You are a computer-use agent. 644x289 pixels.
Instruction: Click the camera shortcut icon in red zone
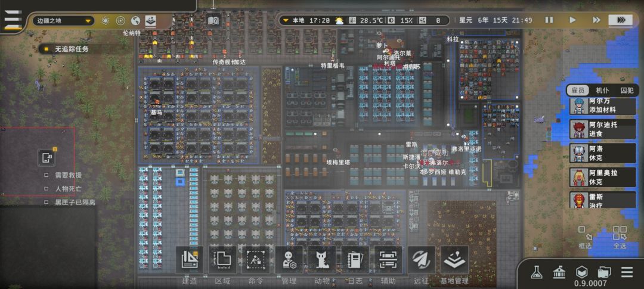click(x=46, y=158)
